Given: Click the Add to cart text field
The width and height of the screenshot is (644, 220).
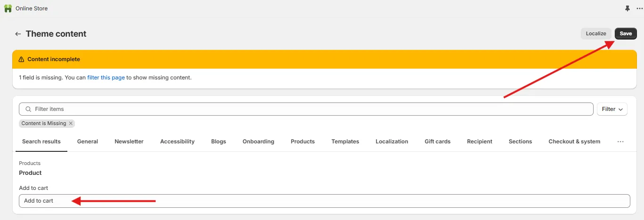Looking at the screenshot, I should point(324,201).
